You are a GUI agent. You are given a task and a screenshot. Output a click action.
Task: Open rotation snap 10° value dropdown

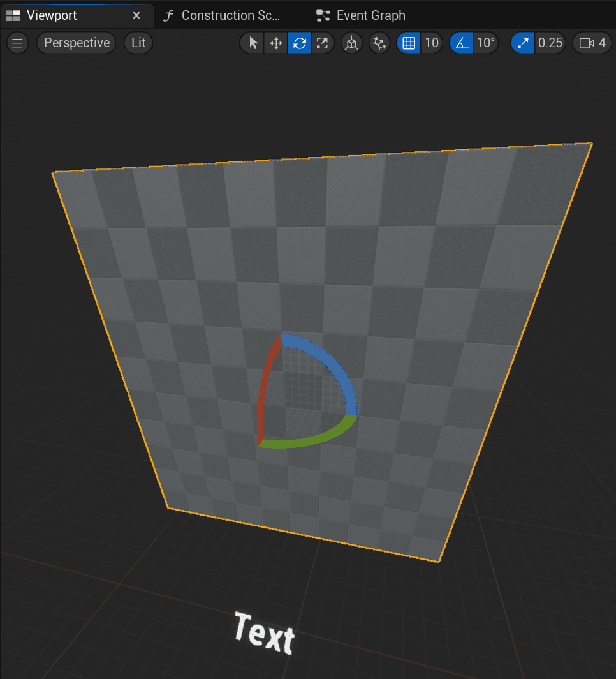[485, 43]
